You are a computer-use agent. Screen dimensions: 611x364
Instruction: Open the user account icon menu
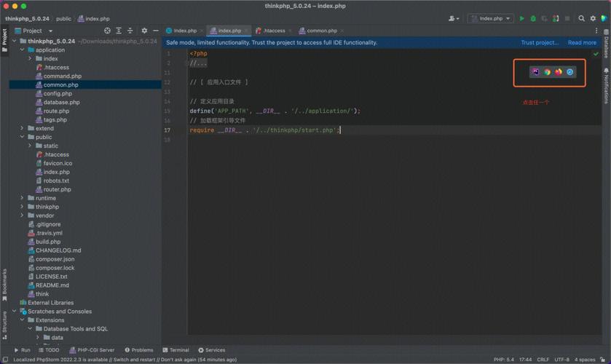[x=454, y=18]
